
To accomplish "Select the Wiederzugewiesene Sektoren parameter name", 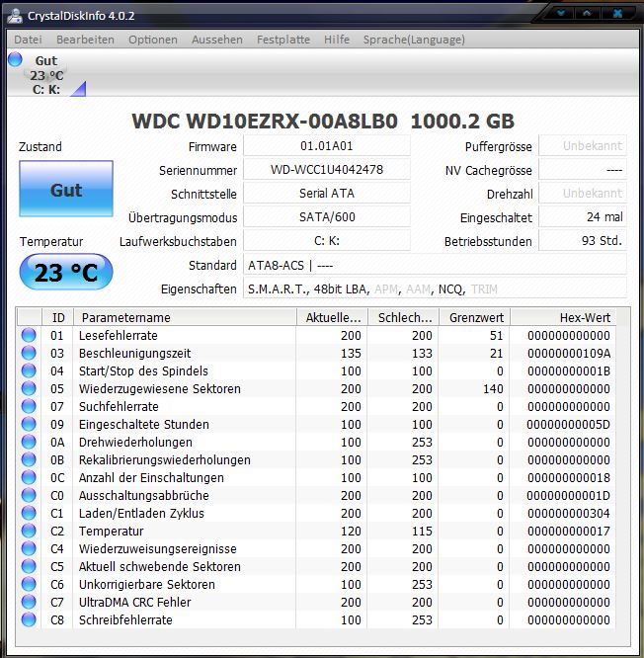I will (x=160, y=388).
